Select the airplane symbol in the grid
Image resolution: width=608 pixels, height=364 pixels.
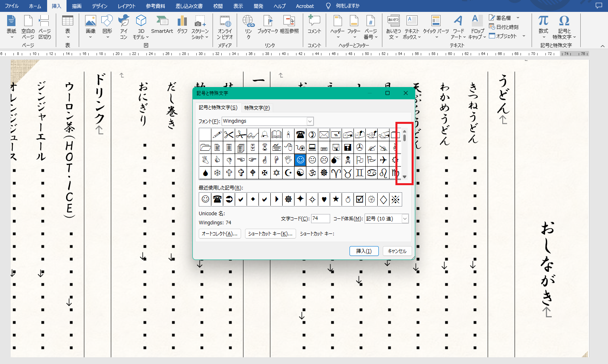(x=383, y=160)
